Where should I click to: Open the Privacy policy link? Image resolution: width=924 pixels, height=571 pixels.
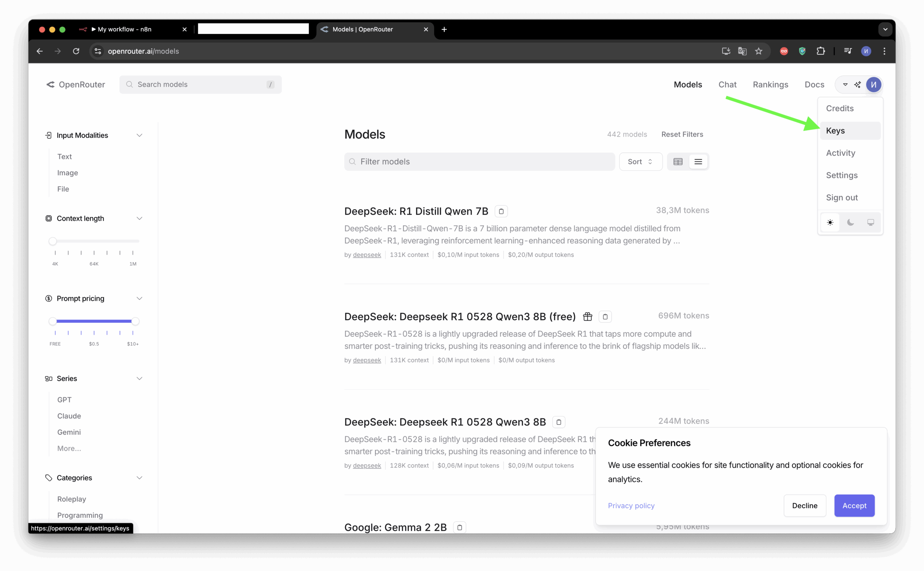tap(631, 505)
